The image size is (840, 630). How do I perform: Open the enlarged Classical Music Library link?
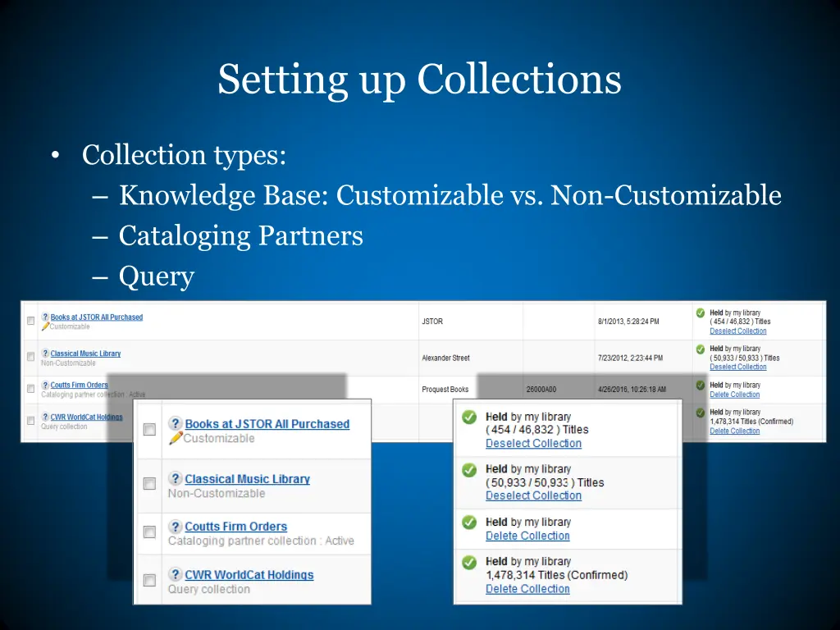click(247, 479)
